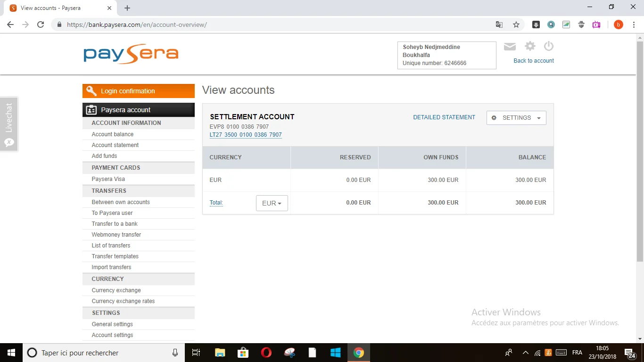Open the Settings dropdown button
Viewport: 644px width, 362px height.
pos(516,118)
